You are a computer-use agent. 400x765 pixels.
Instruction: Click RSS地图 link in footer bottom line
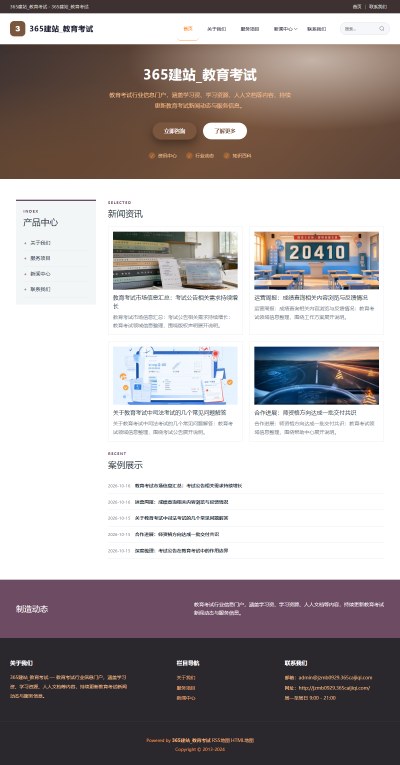(x=220, y=740)
